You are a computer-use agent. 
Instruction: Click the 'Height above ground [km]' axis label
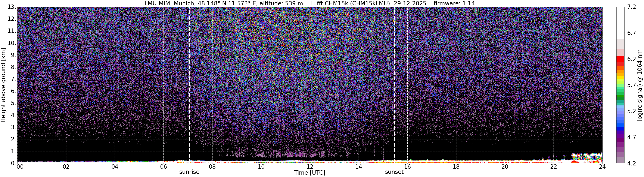(3, 85)
